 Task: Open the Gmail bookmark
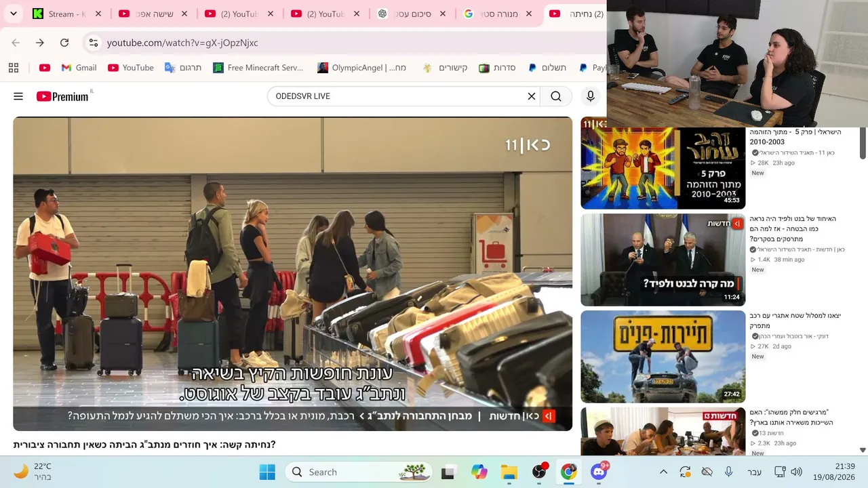(79, 68)
